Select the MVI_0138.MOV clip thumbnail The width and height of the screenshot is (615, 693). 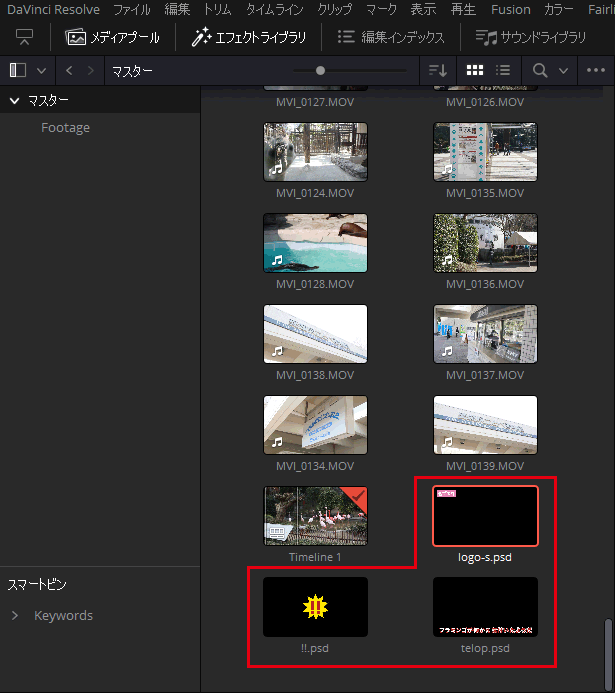315,334
